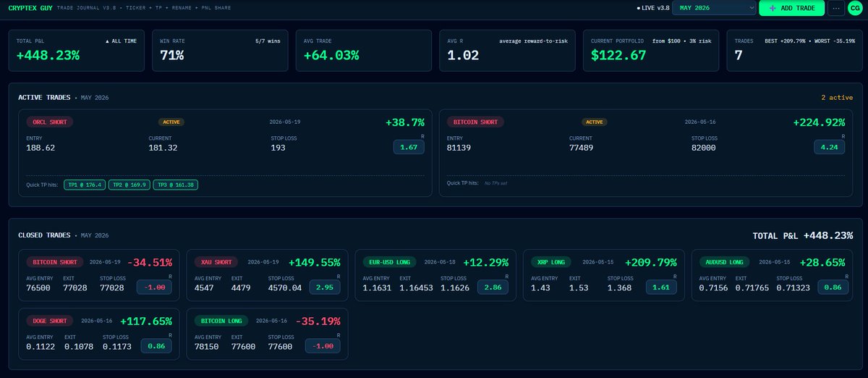
Task: Click the Current Portfolio $122.67 value
Action: [618, 56]
